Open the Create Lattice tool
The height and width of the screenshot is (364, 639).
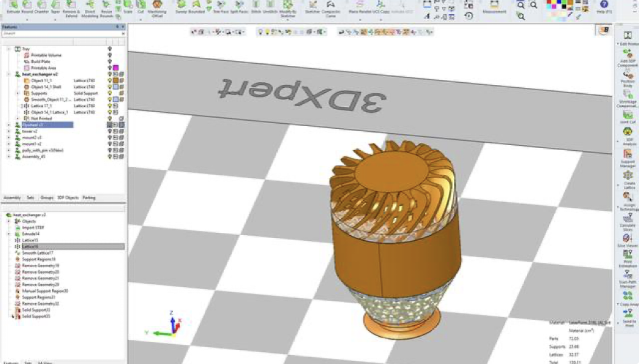pyautogui.click(x=628, y=180)
